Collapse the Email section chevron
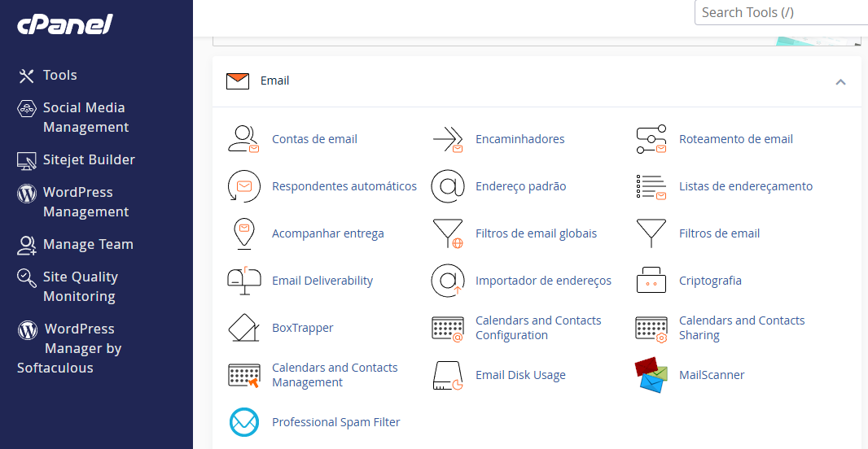Image resolution: width=868 pixels, height=449 pixels. [840, 81]
